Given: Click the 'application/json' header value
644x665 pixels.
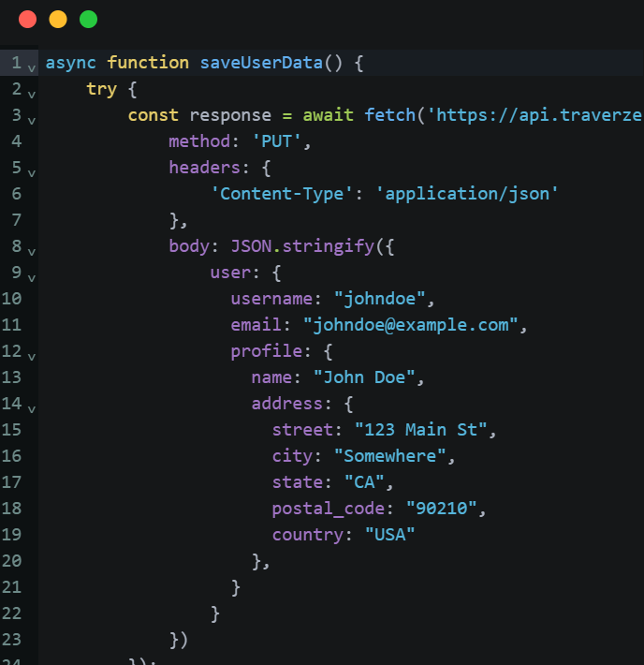Looking at the screenshot, I should click(467, 194).
